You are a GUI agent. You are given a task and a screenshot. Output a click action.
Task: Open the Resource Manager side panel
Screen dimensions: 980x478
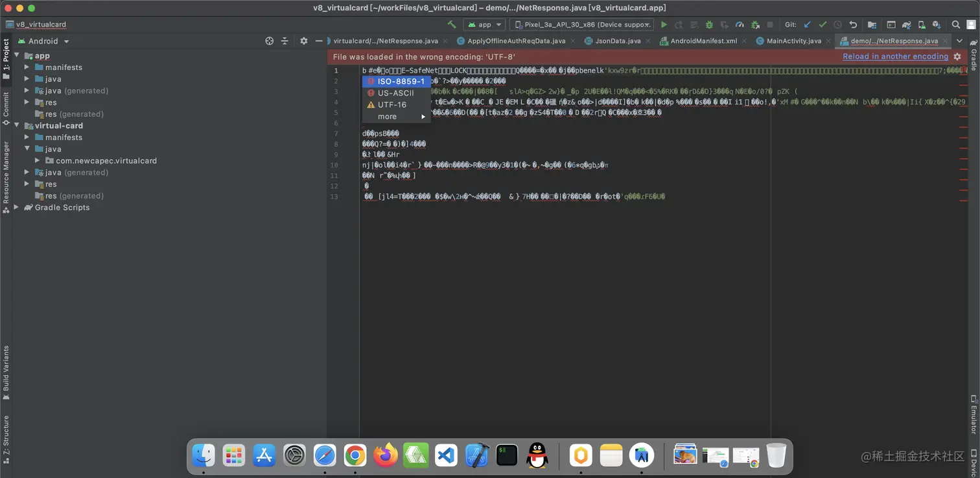point(6,178)
